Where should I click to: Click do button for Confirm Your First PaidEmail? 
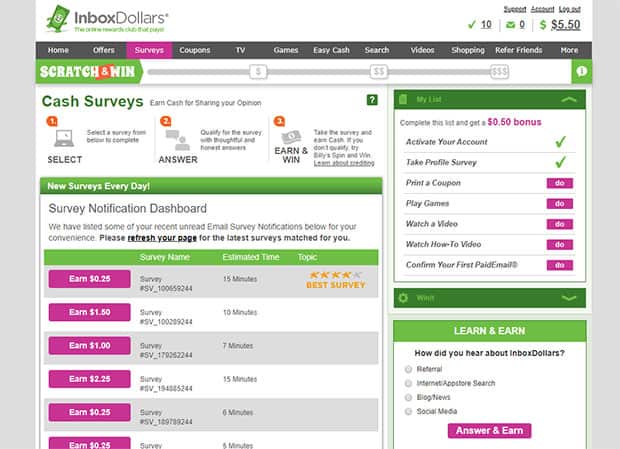coord(560,265)
